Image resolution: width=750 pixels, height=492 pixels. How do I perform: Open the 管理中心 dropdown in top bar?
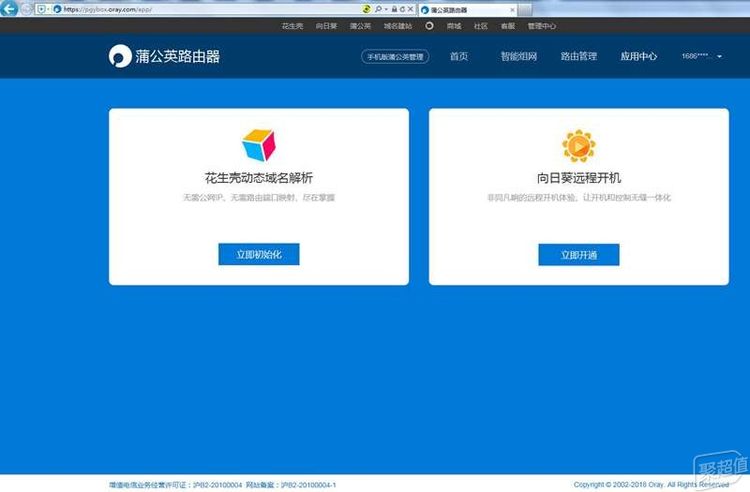pos(541,25)
